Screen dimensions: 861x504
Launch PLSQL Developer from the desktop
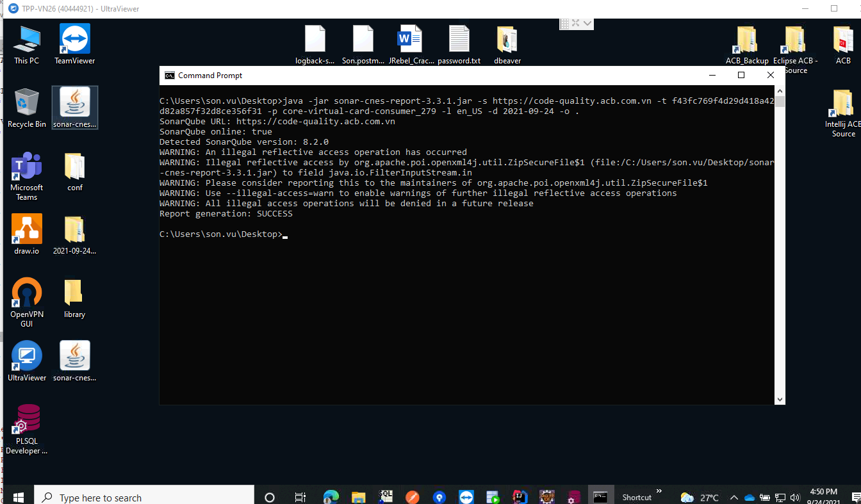[x=26, y=419]
